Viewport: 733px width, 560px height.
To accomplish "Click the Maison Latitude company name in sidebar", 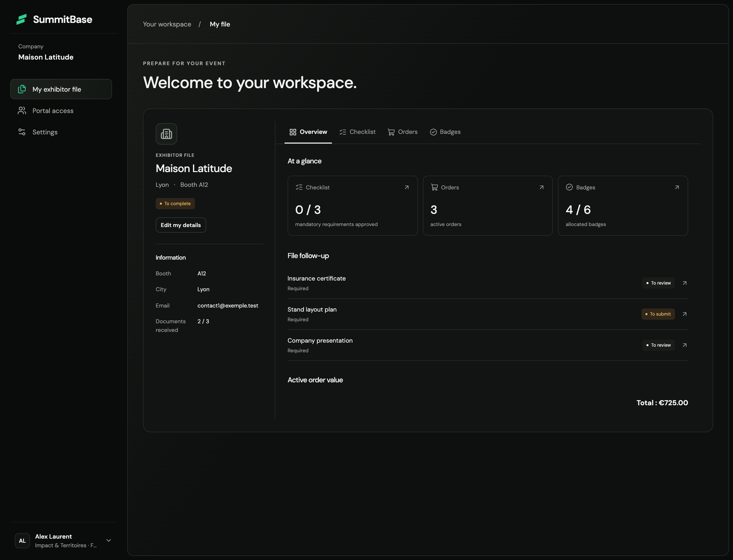I will (46, 57).
